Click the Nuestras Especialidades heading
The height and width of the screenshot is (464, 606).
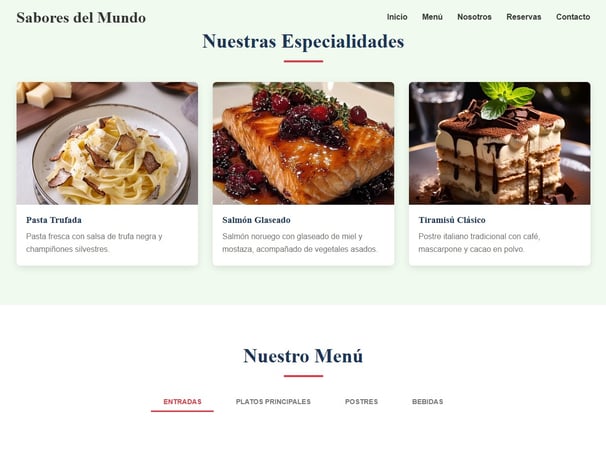pyautogui.click(x=303, y=41)
